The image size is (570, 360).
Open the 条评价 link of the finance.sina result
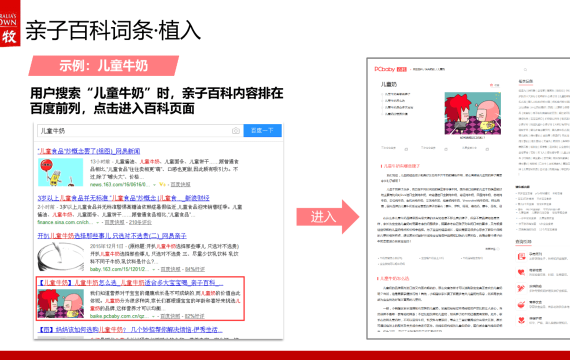click(140, 222)
